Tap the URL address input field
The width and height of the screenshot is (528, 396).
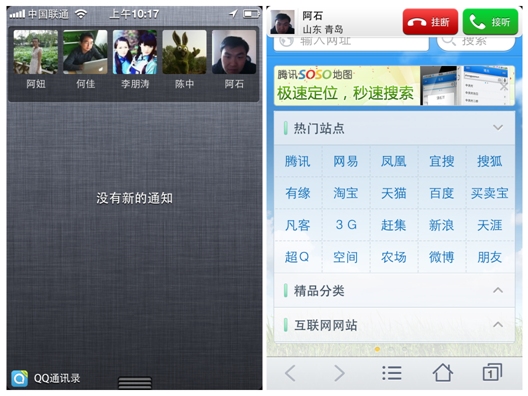(352, 43)
